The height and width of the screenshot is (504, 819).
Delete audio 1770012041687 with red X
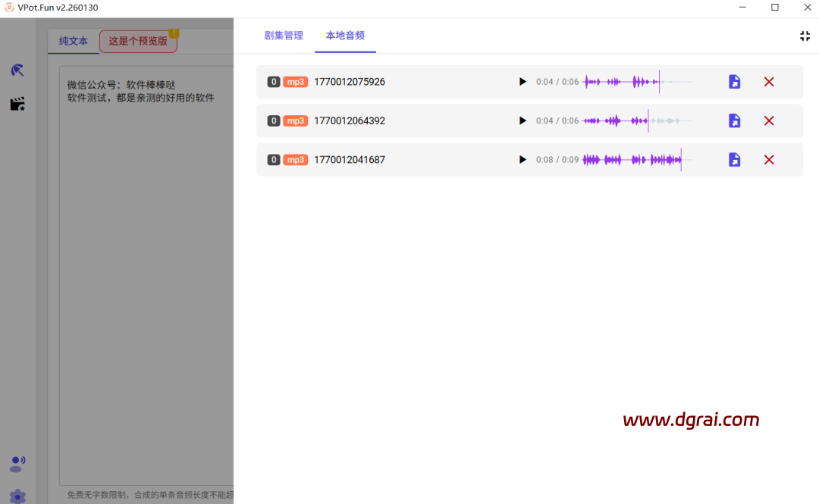tap(769, 160)
